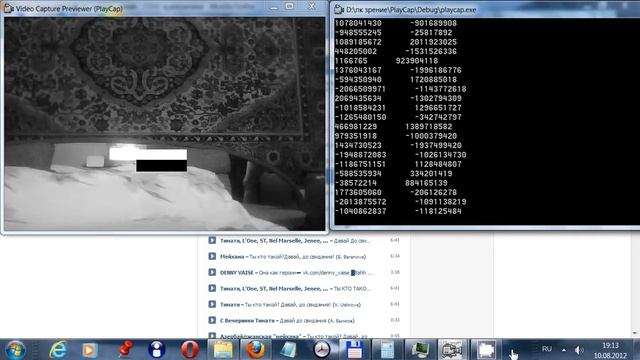The width and height of the screenshot is (640, 360).
Task: Open the blue round person taskbar icon
Action: (x=157, y=350)
